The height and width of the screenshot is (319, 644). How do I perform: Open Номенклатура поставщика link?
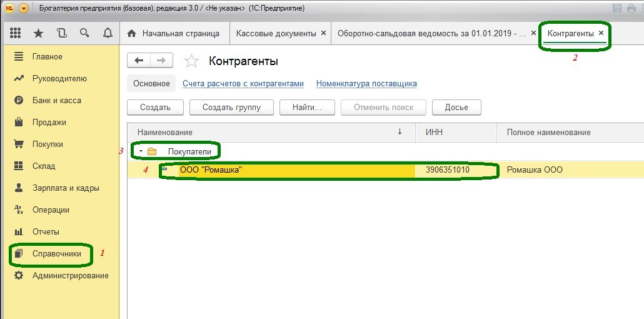coord(366,84)
